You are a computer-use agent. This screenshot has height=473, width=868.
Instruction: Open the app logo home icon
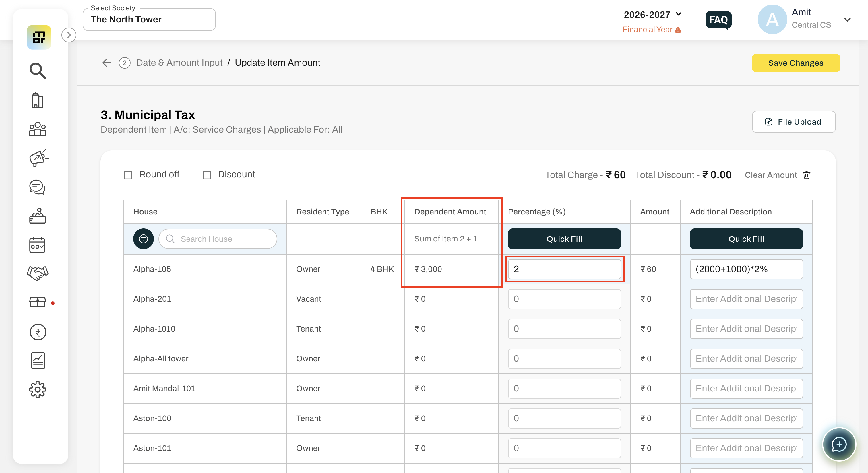(x=39, y=37)
